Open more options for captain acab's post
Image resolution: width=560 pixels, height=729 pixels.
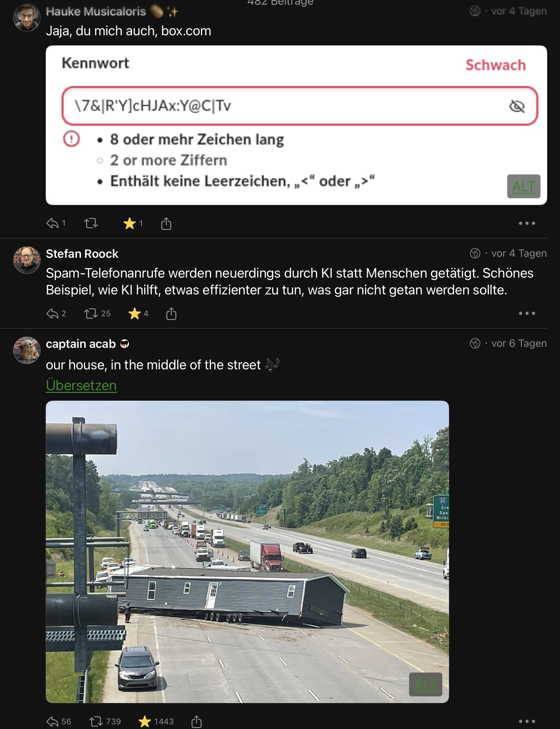pyautogui.click(x=526, y=721)
